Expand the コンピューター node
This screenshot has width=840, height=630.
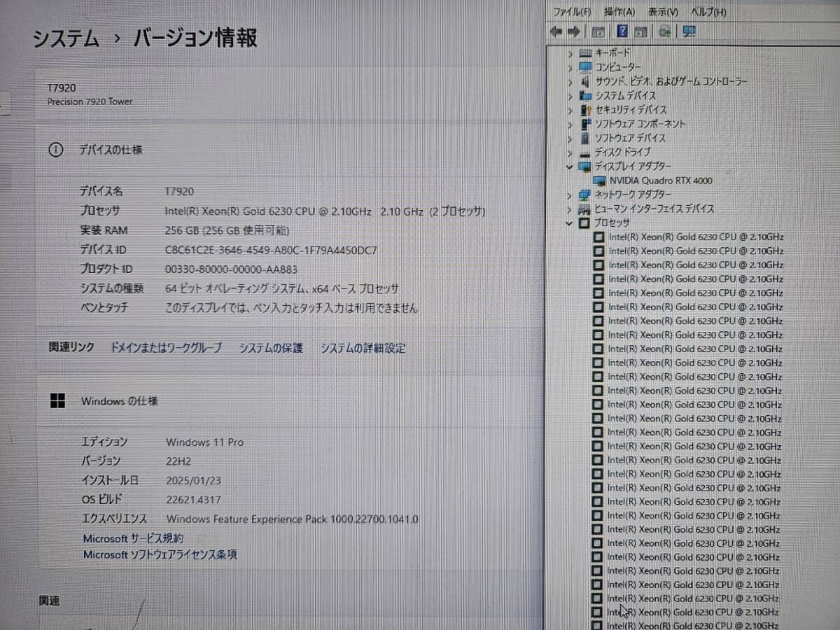(570, 67)
